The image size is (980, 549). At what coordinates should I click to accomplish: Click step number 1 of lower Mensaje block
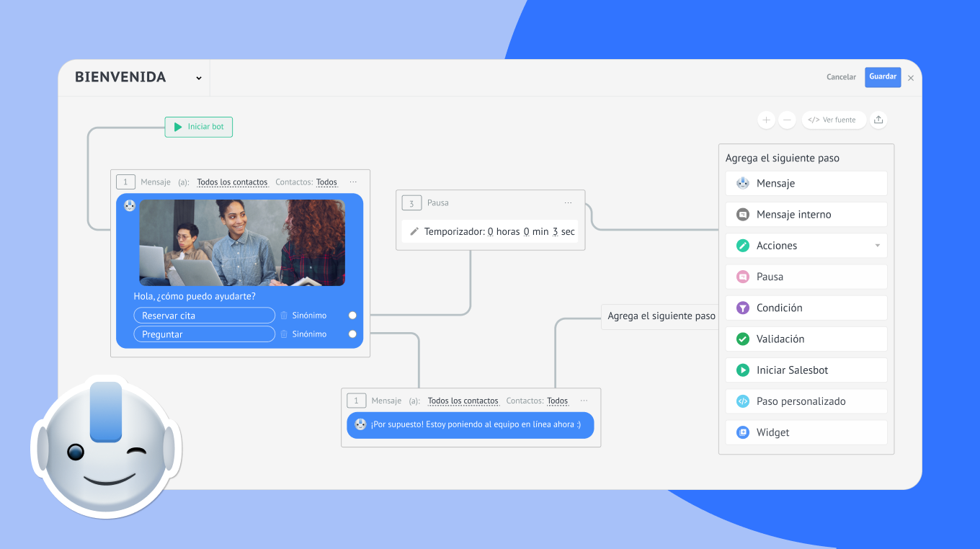pos(356,401)
